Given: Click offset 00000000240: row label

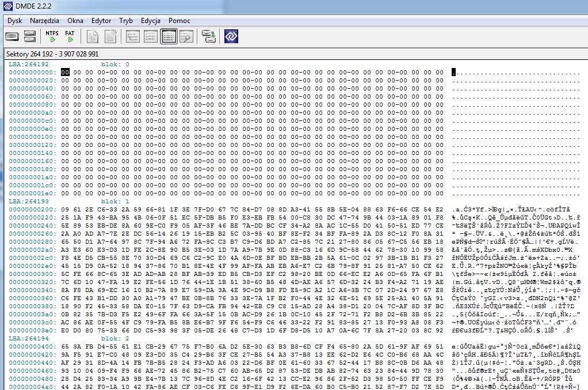Looking at the screenshot, I should point(33,225).
